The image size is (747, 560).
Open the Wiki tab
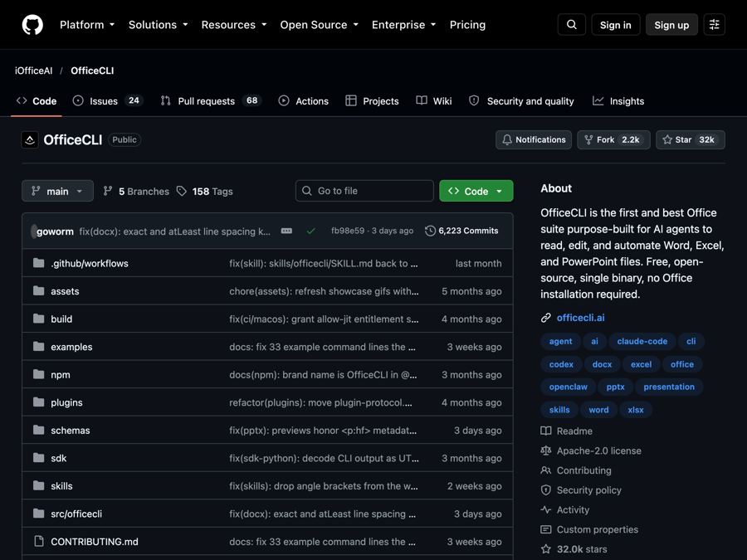pos(433,101)
